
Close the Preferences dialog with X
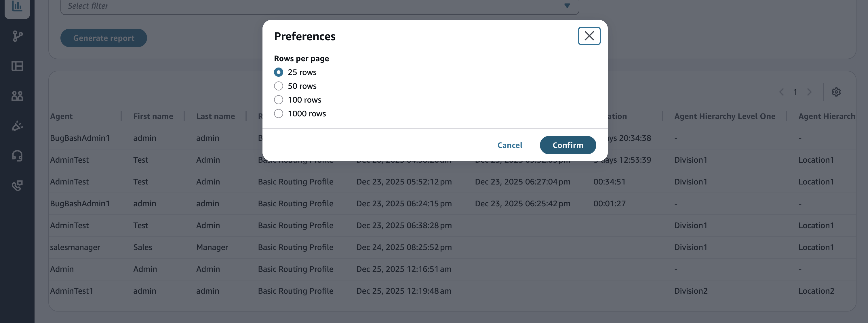pos(589,36)
